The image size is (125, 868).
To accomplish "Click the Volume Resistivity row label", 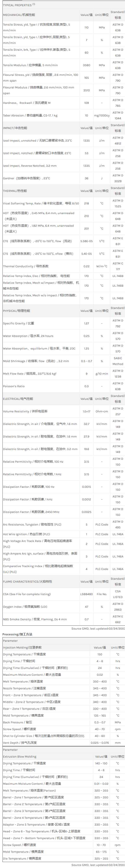I will pos(25,411).
